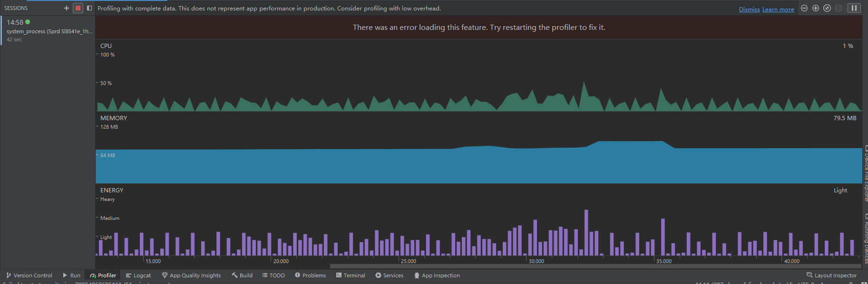This screenshot has width=868, height=284.
Task: Open App Quality Insights panel
Action: tap(191, 275)
